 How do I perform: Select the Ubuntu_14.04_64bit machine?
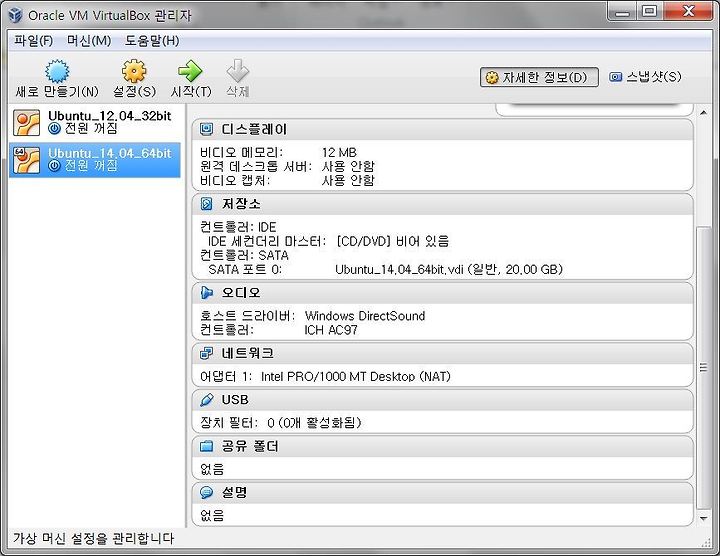(95, 160)
